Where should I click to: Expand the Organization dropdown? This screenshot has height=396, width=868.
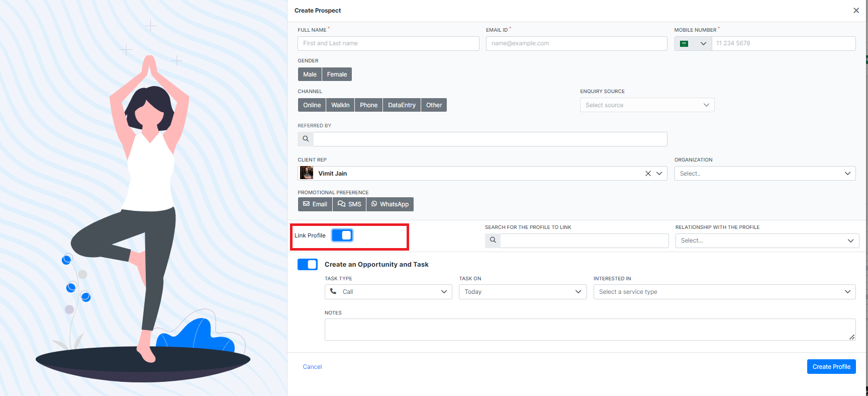click(x=764, y=174)
